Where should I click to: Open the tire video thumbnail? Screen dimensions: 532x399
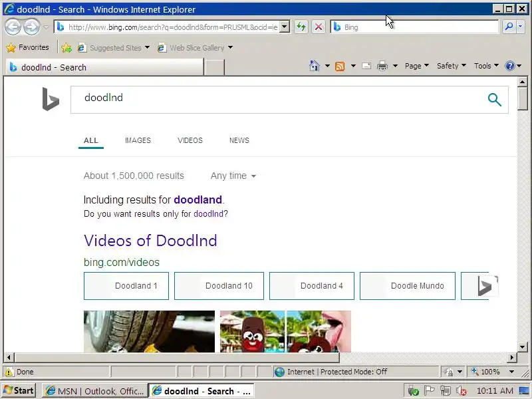[x=149, y=331]
